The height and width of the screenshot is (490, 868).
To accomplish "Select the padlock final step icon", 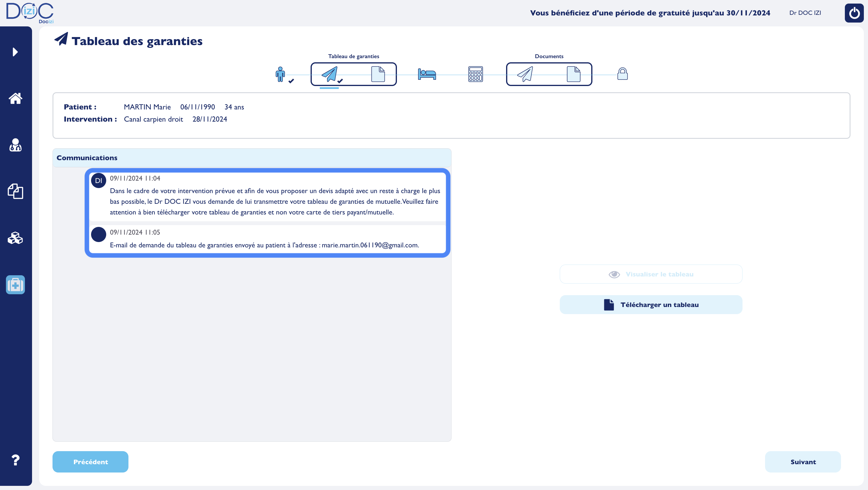I will [622, 74].
